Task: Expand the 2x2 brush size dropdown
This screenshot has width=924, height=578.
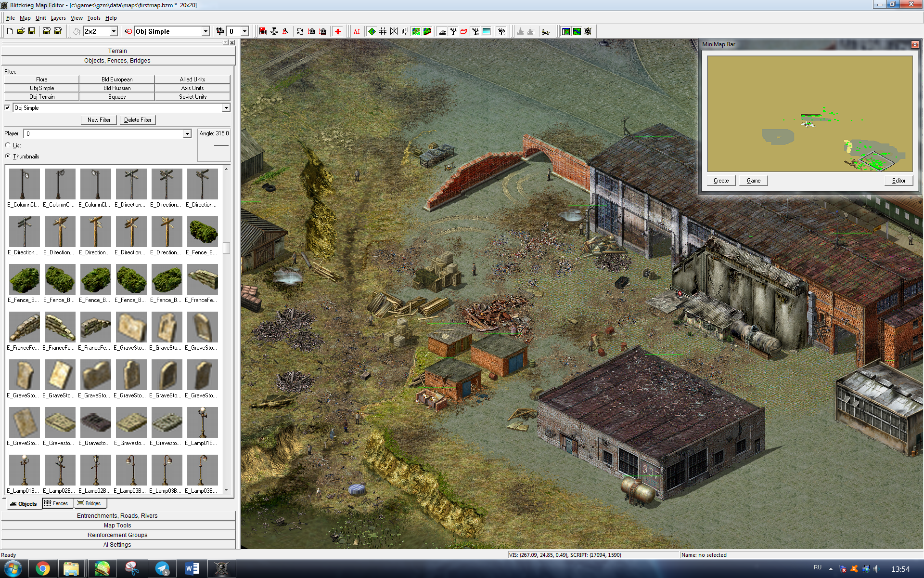Action: pyautogui.click(x=114, y=31)
